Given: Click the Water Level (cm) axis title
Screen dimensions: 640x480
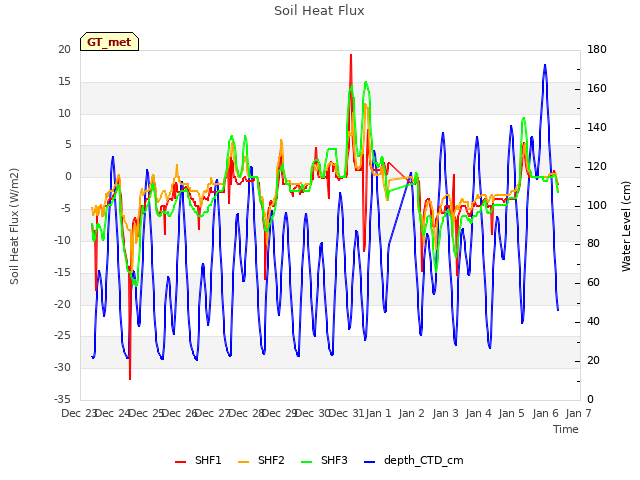Looking at the screenshot, I should coord(627,226).
